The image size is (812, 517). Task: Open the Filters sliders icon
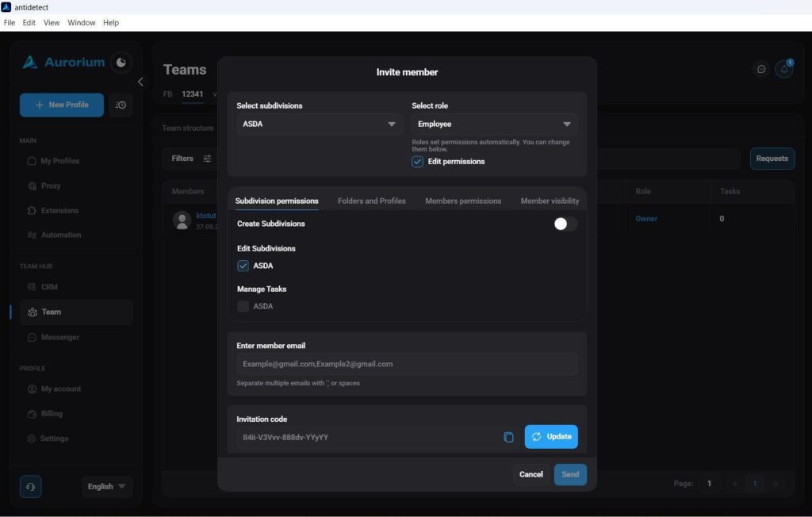click(x=207, y=159)
